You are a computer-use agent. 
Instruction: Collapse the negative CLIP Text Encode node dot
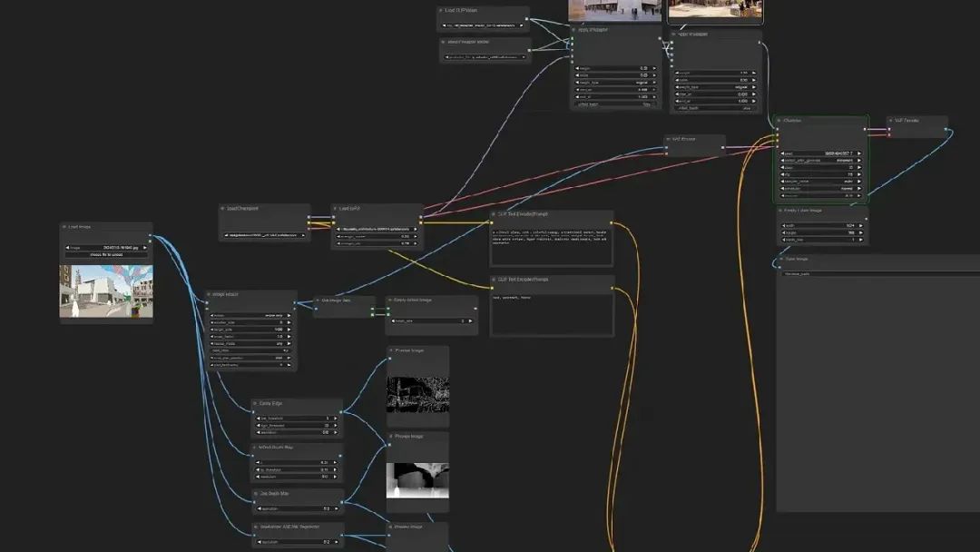(494, 280)
